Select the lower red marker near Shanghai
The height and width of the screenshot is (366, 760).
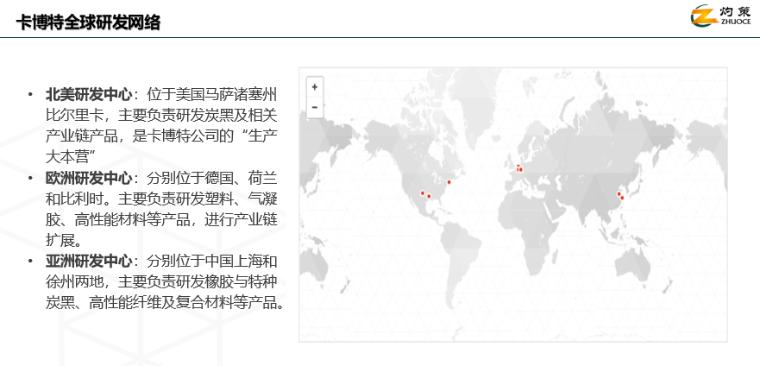click(x=622, y=198)
